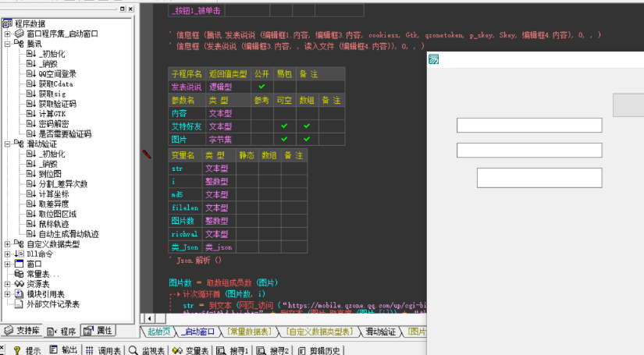
Task: Expand the 资源表 node
Action: [x=7, y=284]
